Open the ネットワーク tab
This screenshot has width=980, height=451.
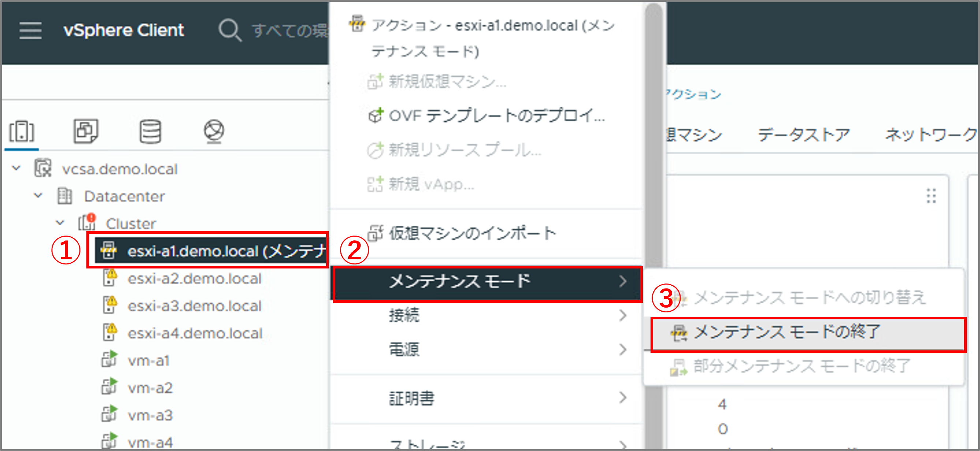932,135
